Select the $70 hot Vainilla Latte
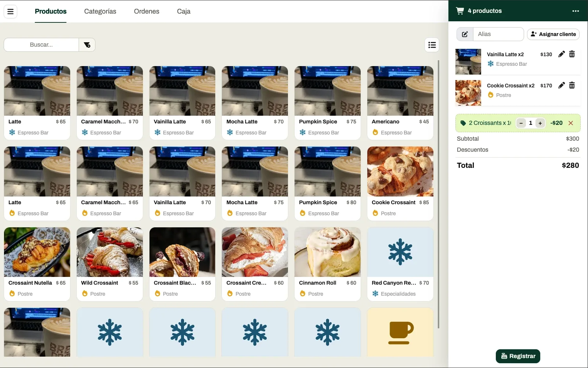This screenshot has height=368, width=588. (182, 184)
